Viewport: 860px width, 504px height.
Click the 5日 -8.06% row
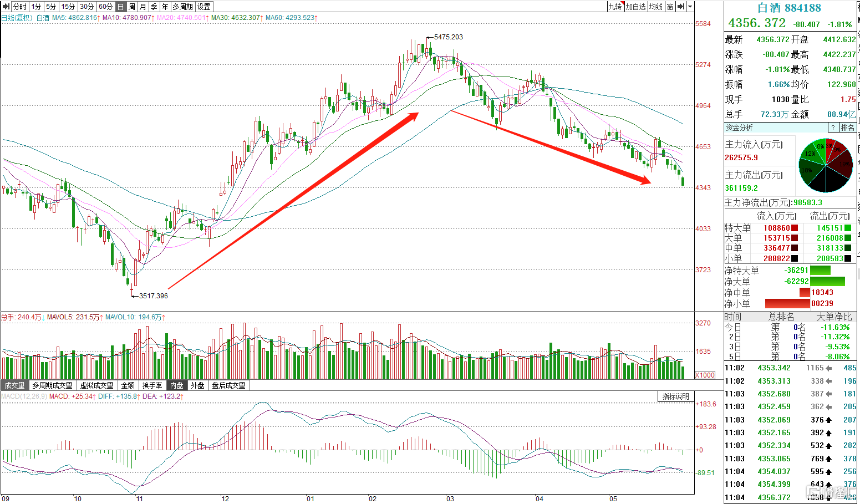point(790,357)
